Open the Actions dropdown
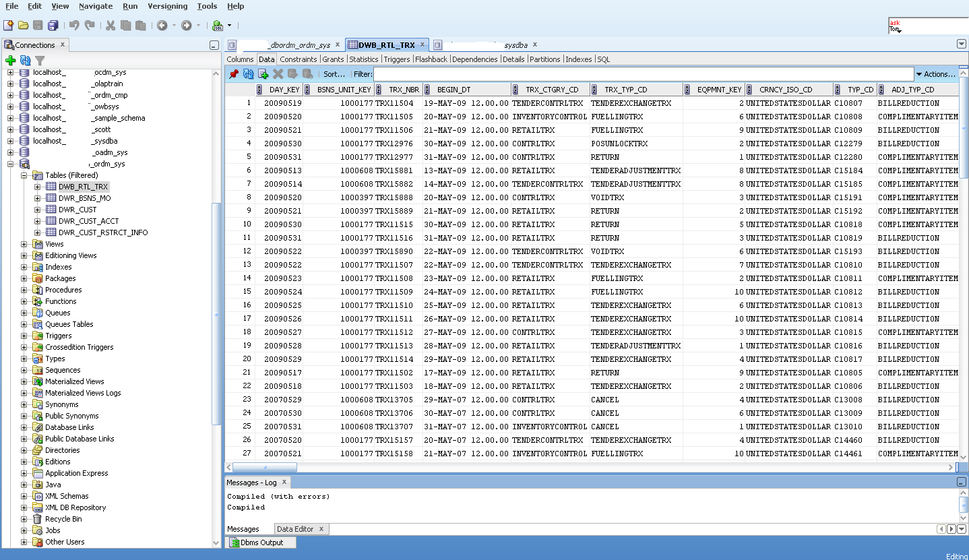The image size is (969, 560). [935, 74]
